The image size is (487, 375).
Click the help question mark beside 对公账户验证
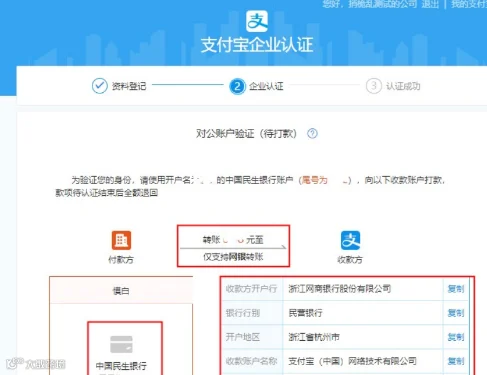point(312,133)
